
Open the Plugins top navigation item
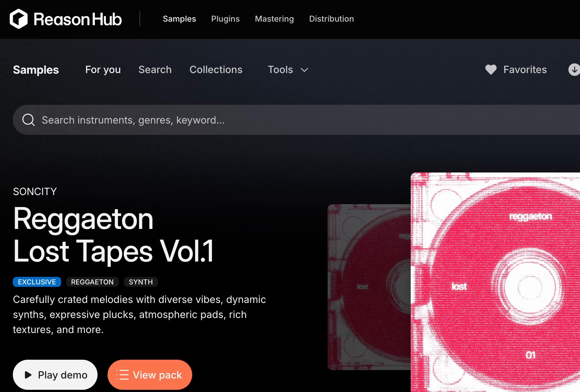225,19
